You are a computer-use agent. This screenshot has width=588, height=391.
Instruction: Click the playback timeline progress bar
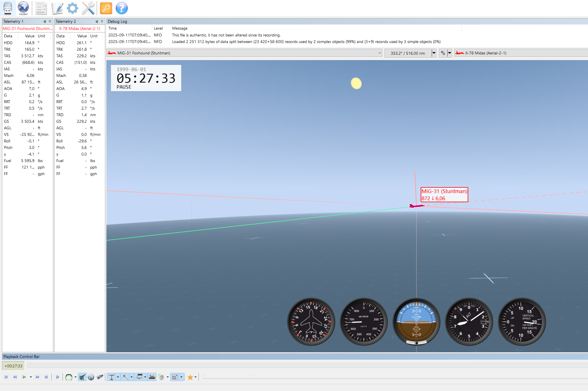pyautogui.click(x=308, y=365)
